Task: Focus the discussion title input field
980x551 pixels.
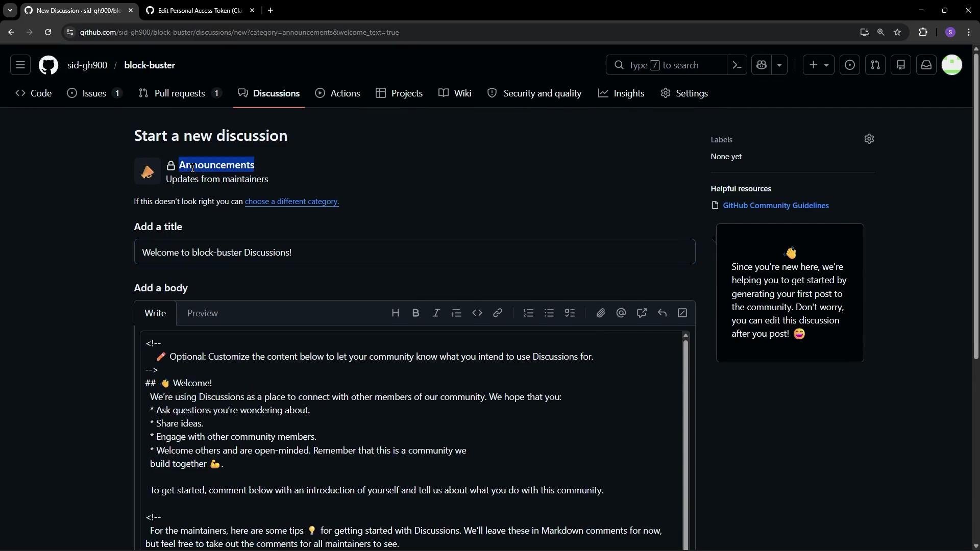Action: pos(414,252)
